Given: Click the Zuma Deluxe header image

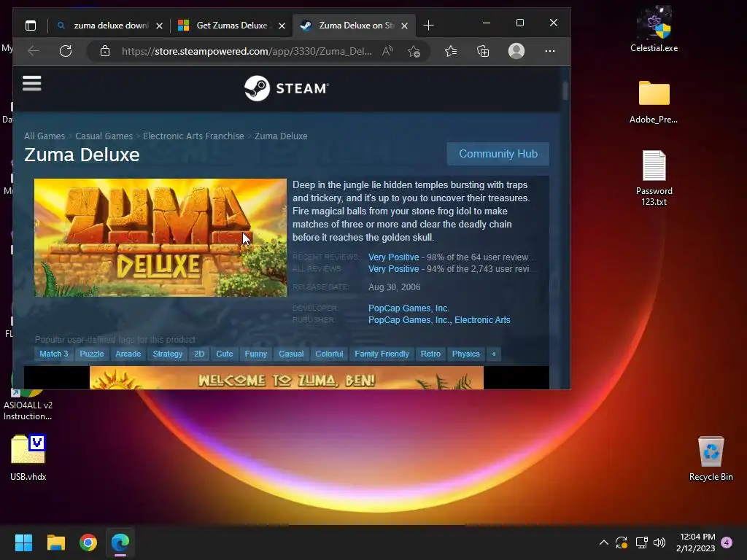Looking at the screenshot, I should coord(160,238).
